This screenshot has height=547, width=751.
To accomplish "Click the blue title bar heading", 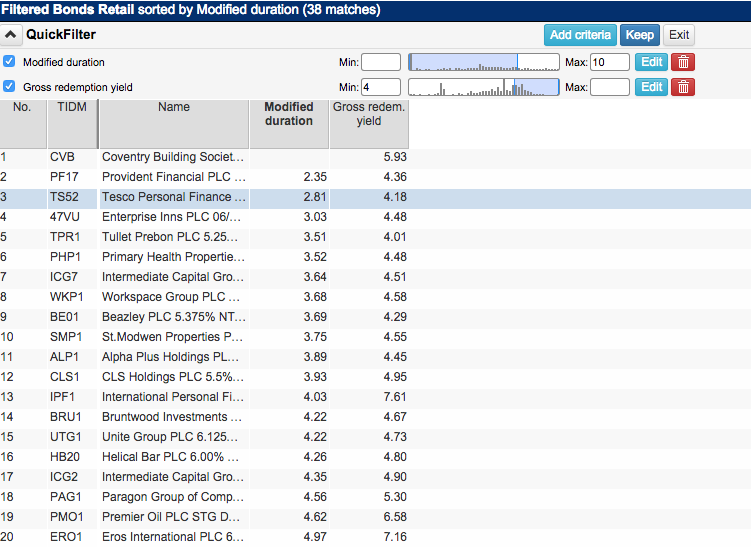I will coord(191,10).
